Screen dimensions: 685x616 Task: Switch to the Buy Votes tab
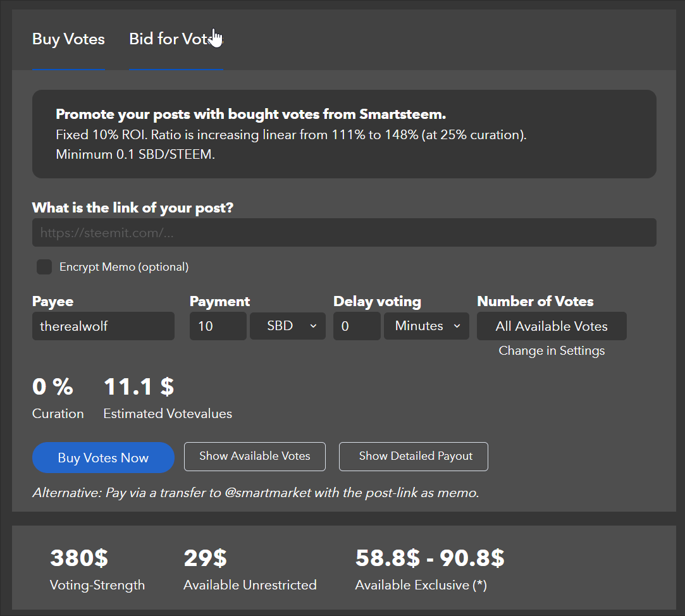68,39
